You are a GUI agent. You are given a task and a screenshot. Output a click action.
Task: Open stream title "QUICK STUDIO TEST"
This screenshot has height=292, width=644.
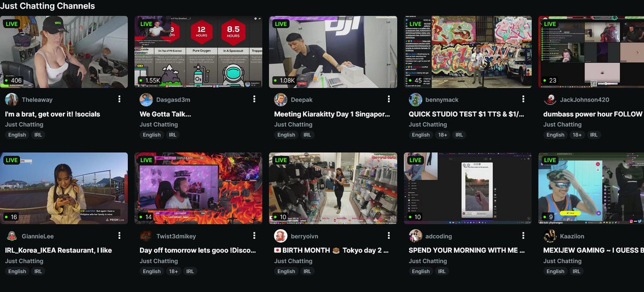[467, 114]
